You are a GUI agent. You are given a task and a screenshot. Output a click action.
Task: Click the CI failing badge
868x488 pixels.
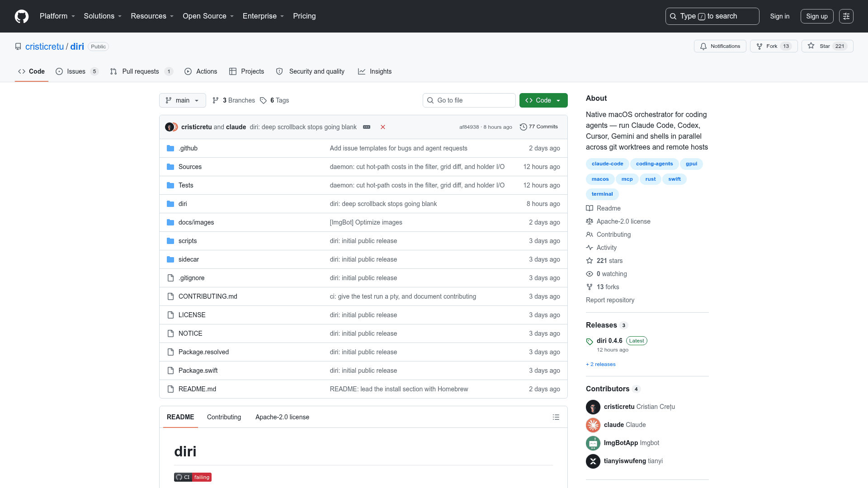coord(193,477)
